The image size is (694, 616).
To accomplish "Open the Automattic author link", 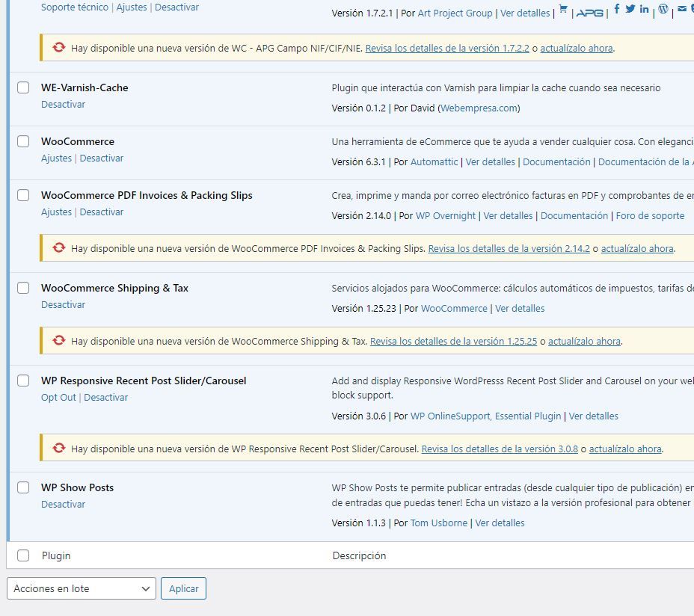I will [434, 162].
